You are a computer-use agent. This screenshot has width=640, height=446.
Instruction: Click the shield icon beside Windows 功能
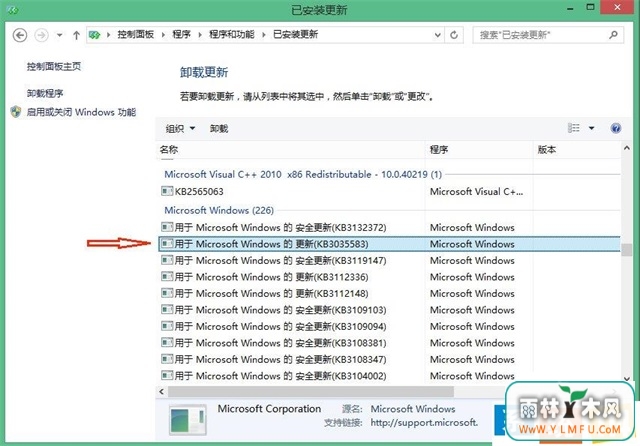coord(16,112)
